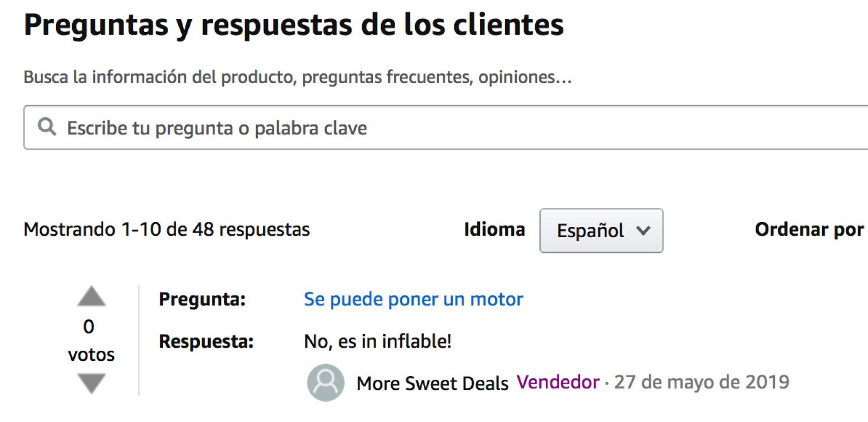Screen dimensions: 868x422
Task: Click the 'Busca la información del producto' subtitle
Action: pyautogui.click(x=298, y=77)
